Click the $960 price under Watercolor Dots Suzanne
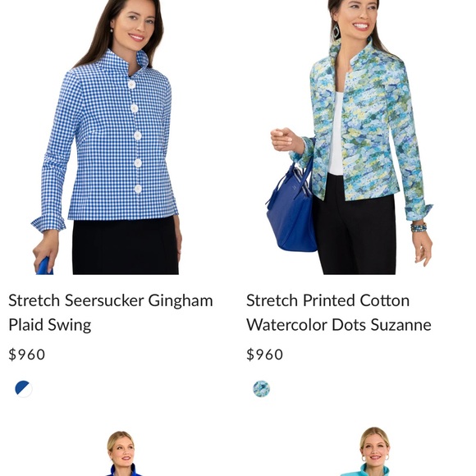The image size is (476, 476). click(265, 355)
